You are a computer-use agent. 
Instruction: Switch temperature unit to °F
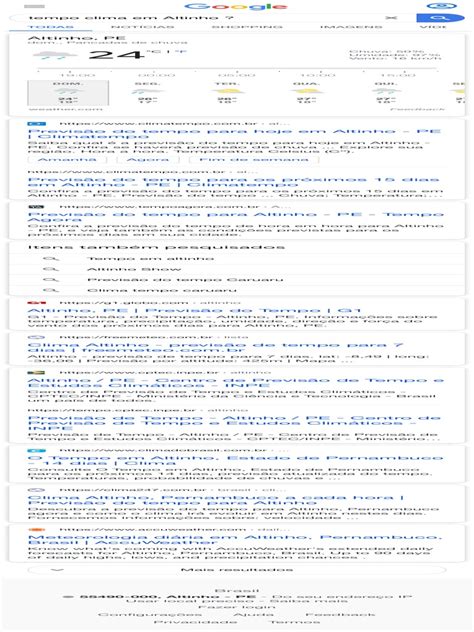(181, 52)
